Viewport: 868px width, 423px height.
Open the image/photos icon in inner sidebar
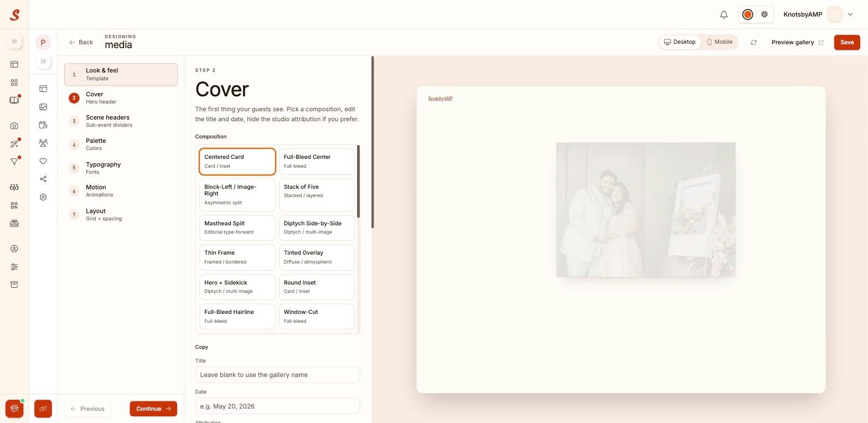coord(43,107)
